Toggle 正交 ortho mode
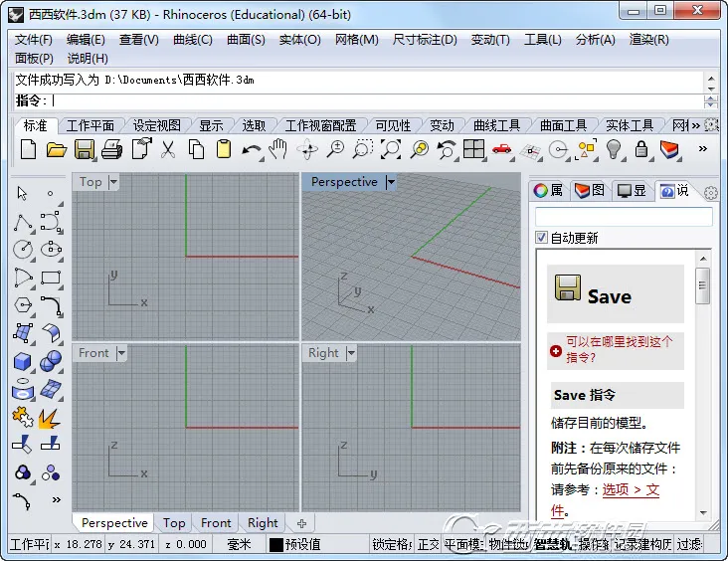The height and width of the screenshot is (561, 728). coord(428,544)
